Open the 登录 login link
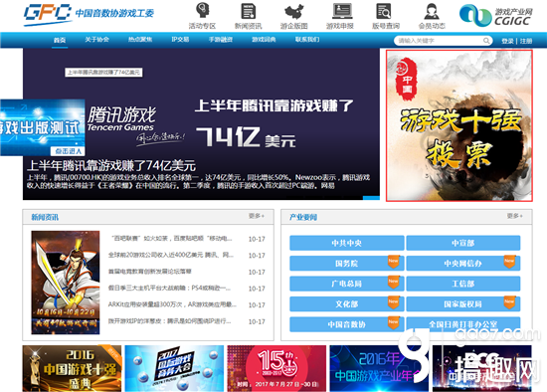The width and height of the screenshot is (547, 392). (x=507, y=41)
